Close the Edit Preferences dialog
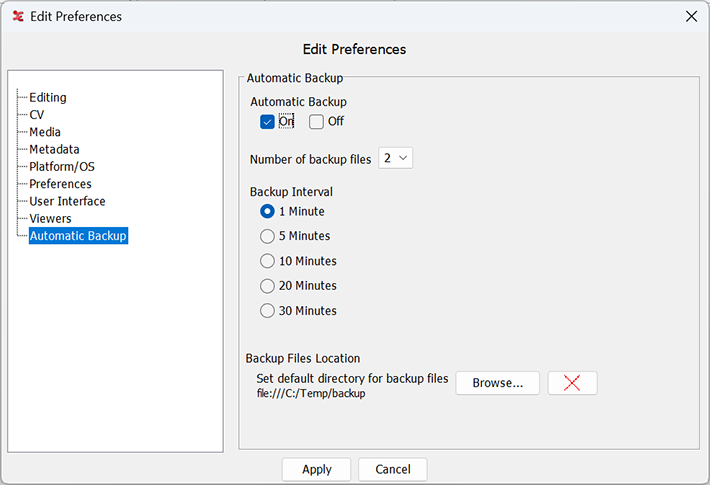This screenshot has width=710, height=485. (691, 16)
